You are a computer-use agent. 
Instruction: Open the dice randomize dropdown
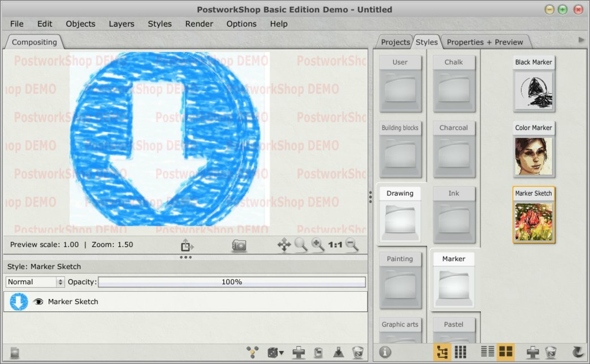click(x=275, y=352)
